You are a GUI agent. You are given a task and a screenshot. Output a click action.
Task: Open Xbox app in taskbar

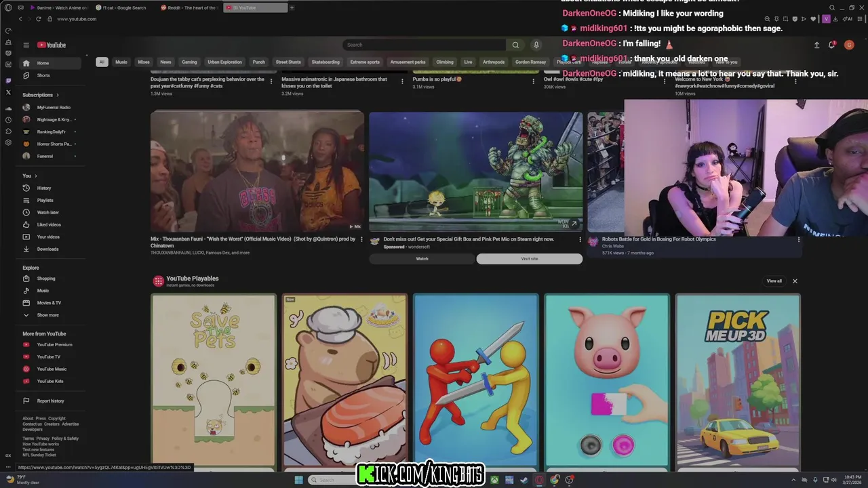494,480
